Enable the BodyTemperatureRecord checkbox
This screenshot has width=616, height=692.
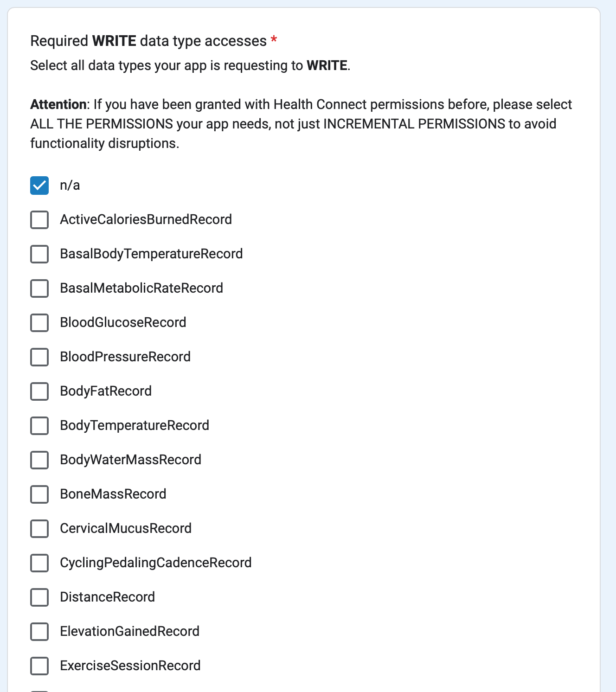click(x=39, y=426)
